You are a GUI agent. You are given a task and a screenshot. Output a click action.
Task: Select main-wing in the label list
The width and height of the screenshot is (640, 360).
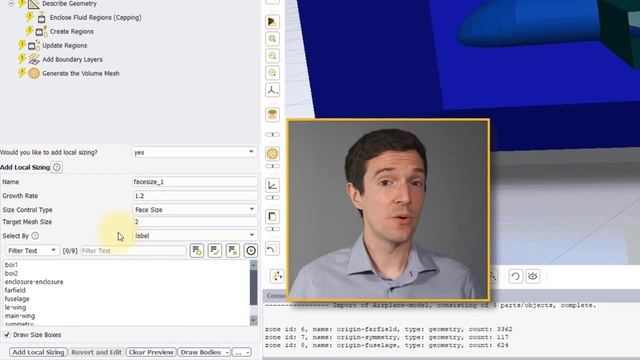20,316
